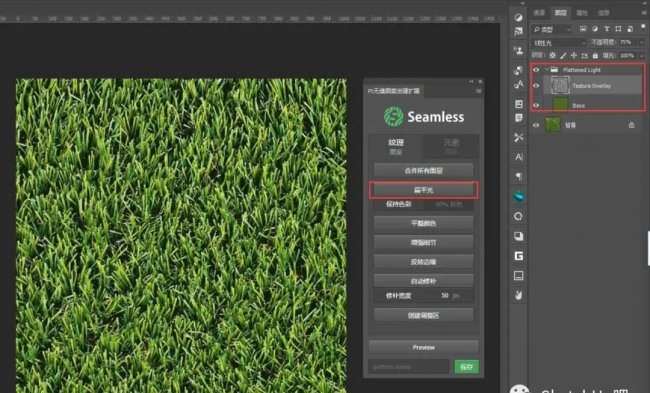Filter layers by pixel layers icon
The height and width of the screenshot is (393, 650).
(583, 29)
